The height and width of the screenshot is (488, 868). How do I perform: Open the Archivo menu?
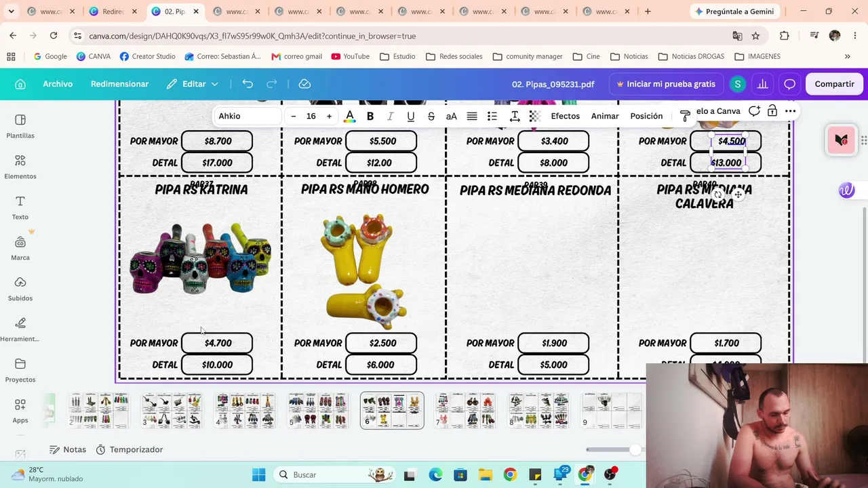(58, 84)
